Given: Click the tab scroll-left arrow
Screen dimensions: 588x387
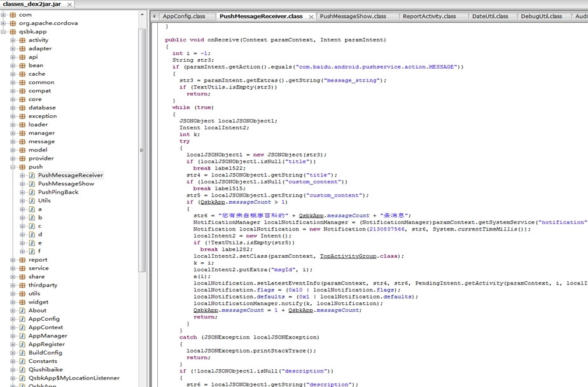Looking at the screenshot, I should pos(154,17).
